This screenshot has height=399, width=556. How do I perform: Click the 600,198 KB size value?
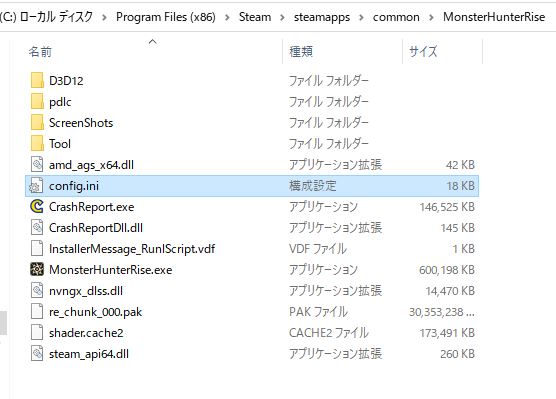point(447,270)
